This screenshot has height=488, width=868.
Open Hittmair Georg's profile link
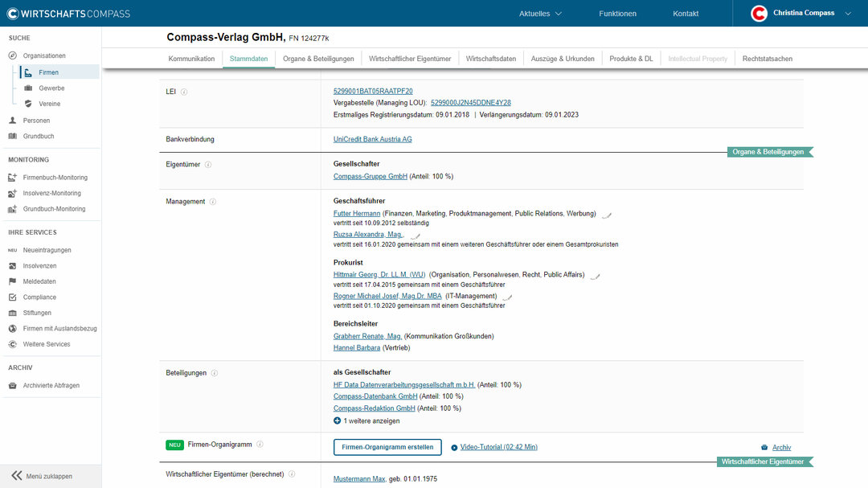pos(379,275)
